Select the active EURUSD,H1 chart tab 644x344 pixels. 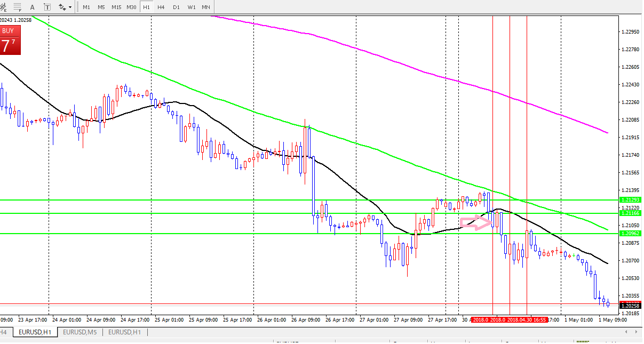pyautogui.click(x=35, y=332)
